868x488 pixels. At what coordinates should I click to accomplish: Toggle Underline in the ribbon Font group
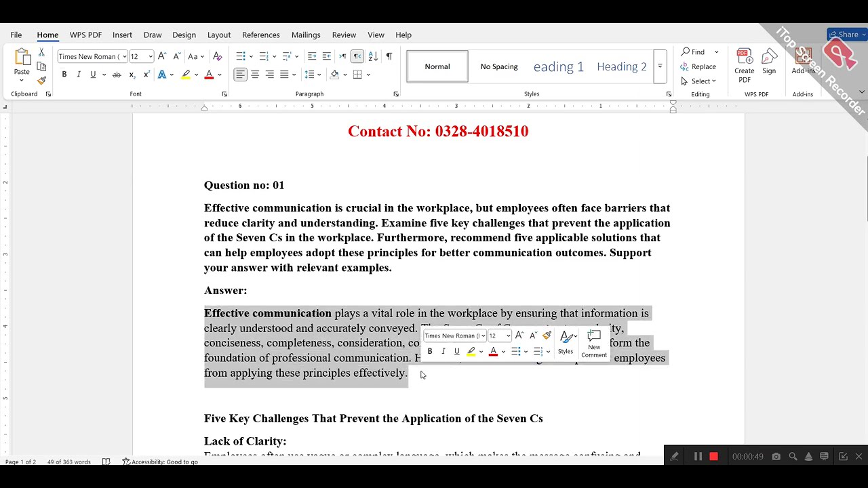93,75
